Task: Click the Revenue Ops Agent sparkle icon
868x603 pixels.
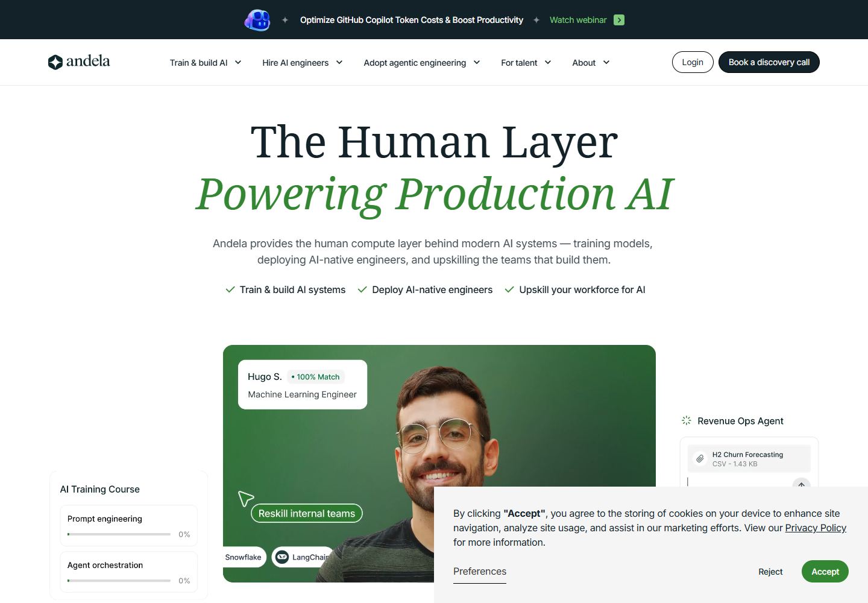Action: click(x=686, y=421)
